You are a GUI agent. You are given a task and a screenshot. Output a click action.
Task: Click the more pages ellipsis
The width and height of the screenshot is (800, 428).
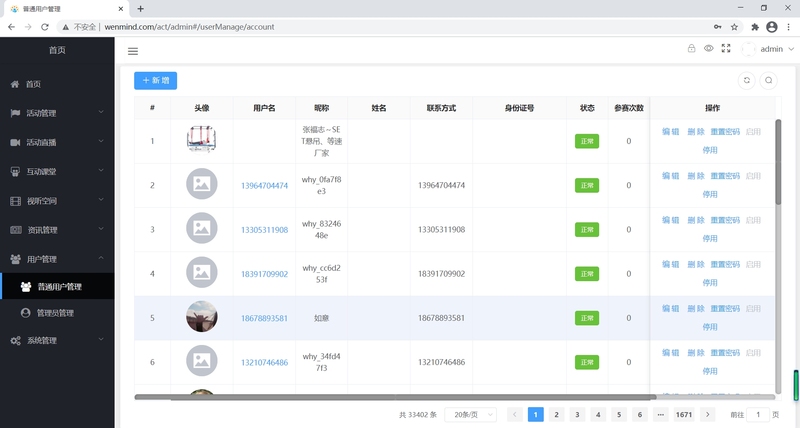[660, 415]
